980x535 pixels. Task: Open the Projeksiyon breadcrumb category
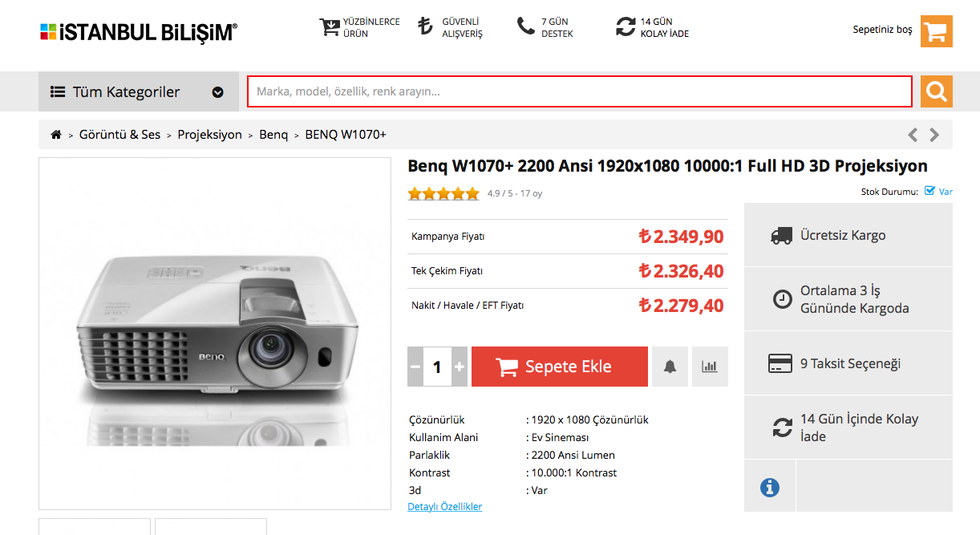point(209,135)
